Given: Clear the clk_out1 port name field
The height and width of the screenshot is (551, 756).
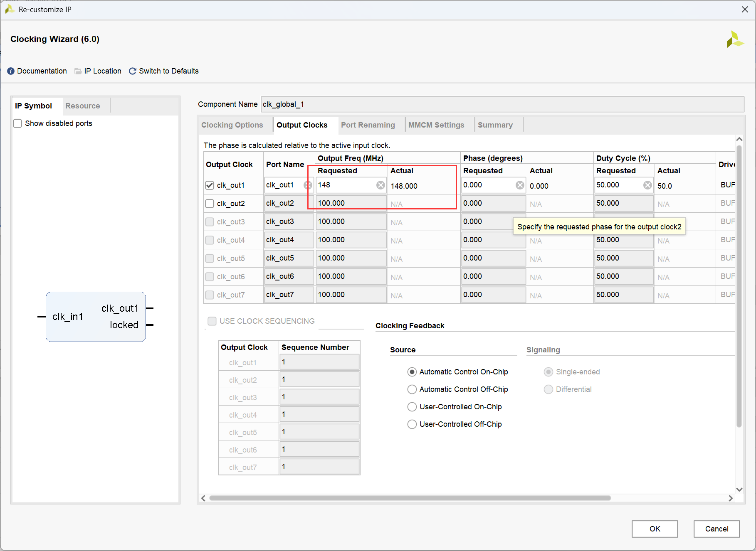Looking at the screenshot, I should click(308, 185).
